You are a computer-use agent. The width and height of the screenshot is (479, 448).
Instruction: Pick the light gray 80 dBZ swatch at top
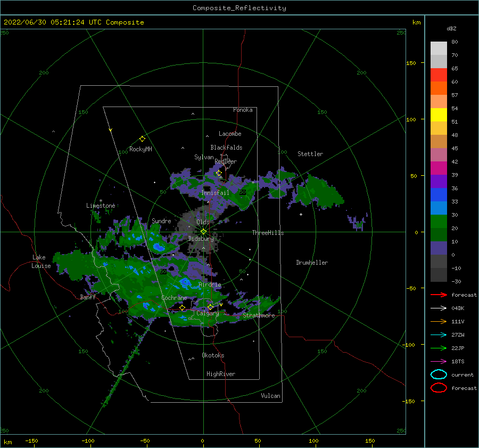[439, 48]
